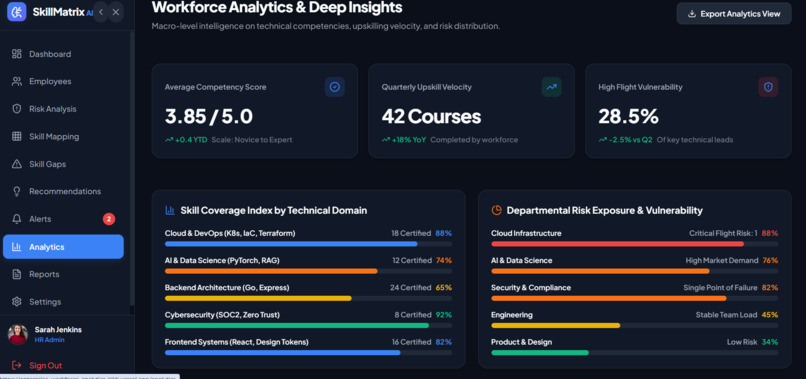Click the Average Competency Score check icon
The image size is (806, 379).
click(335, 87)
